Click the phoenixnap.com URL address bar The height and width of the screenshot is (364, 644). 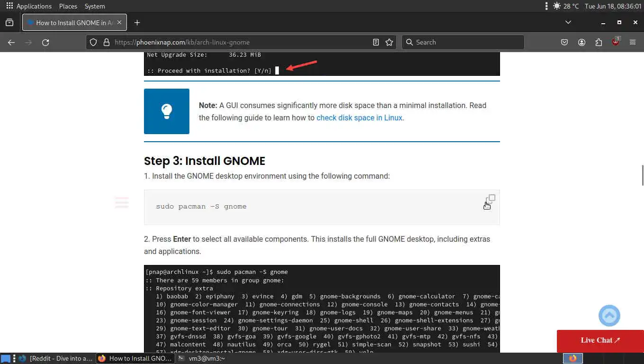tap(241, 42)
